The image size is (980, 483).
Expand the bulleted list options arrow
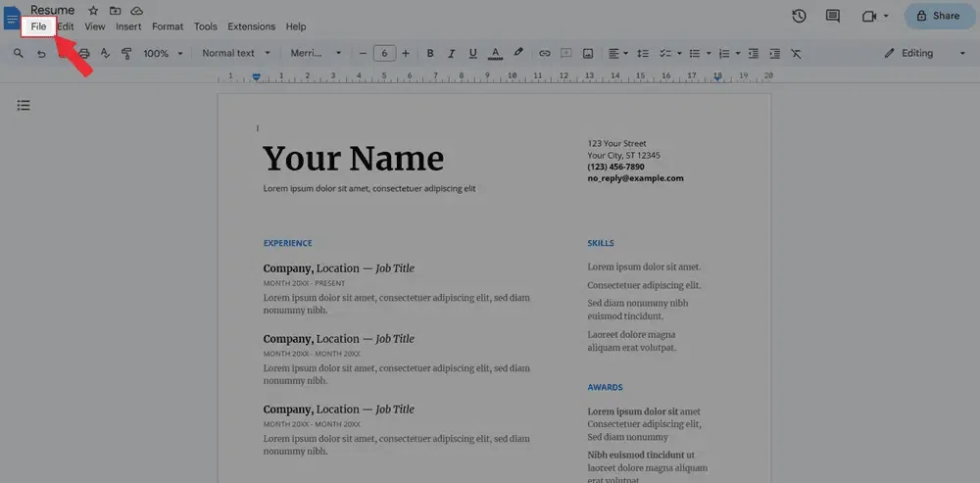[709, 54]
